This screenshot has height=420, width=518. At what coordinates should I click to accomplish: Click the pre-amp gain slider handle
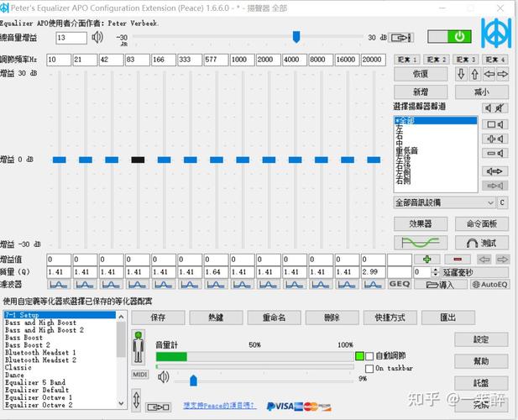[296, 37]
